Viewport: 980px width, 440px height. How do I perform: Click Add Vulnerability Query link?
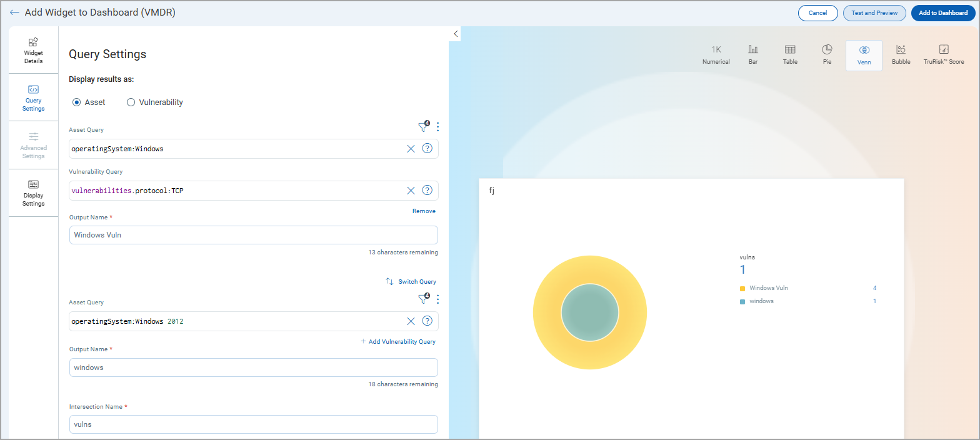pos(398,342)
